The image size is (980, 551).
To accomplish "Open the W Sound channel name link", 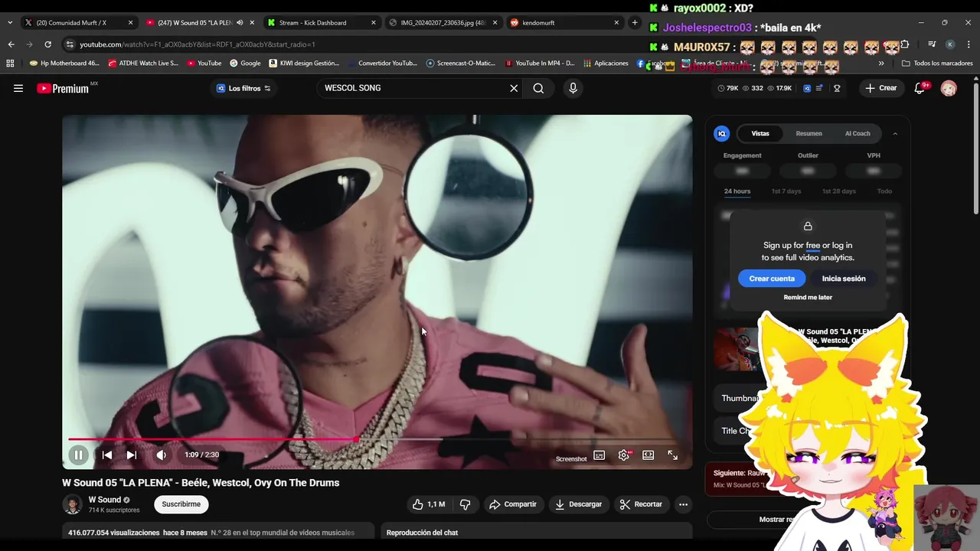I will tap(105, 500).
